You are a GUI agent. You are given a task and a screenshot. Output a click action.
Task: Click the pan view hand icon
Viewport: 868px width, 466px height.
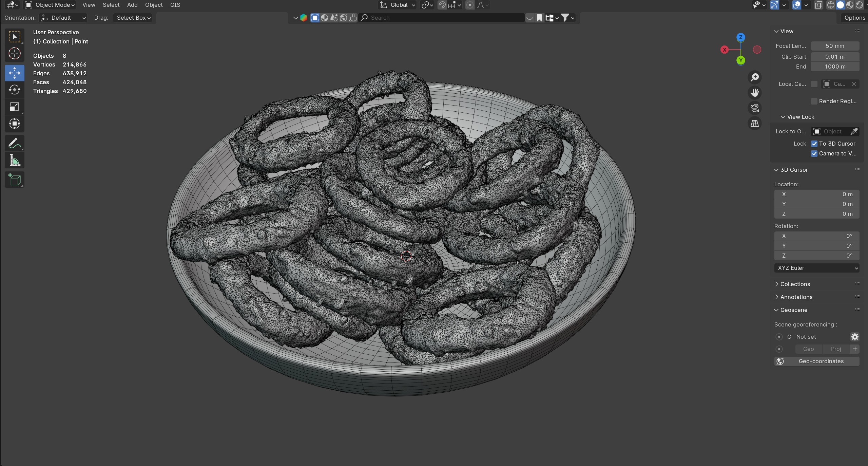(755, 93)
